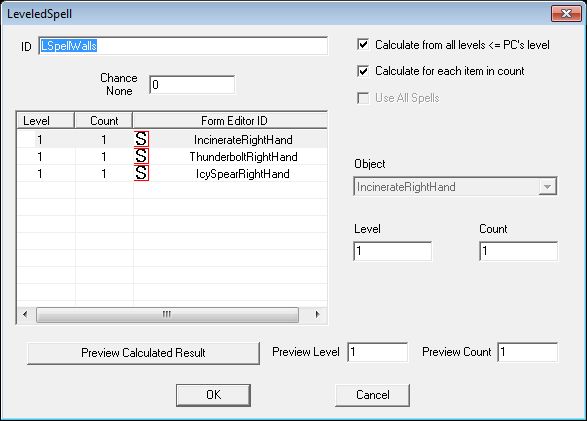The width and height of the screenshot is (587, 421).
Task: Click the spell icon beside ThunderboltRightHand
Action: pos(142,156)
